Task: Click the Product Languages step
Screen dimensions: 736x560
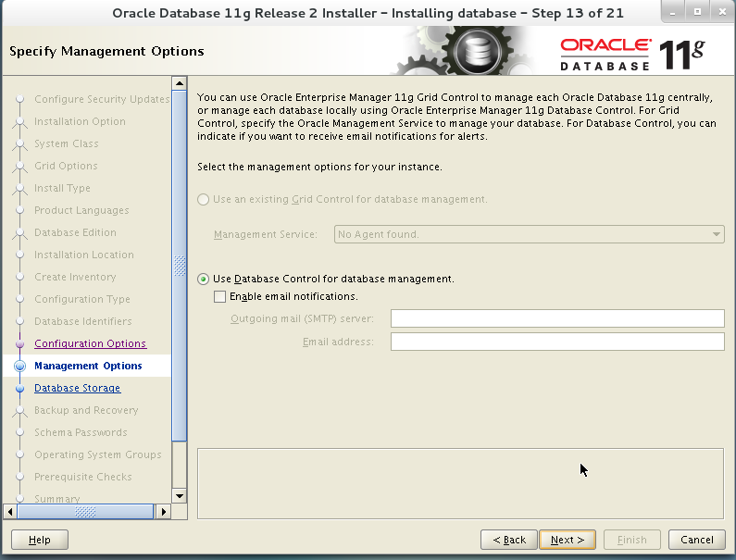Action: (x=81, y=210)
